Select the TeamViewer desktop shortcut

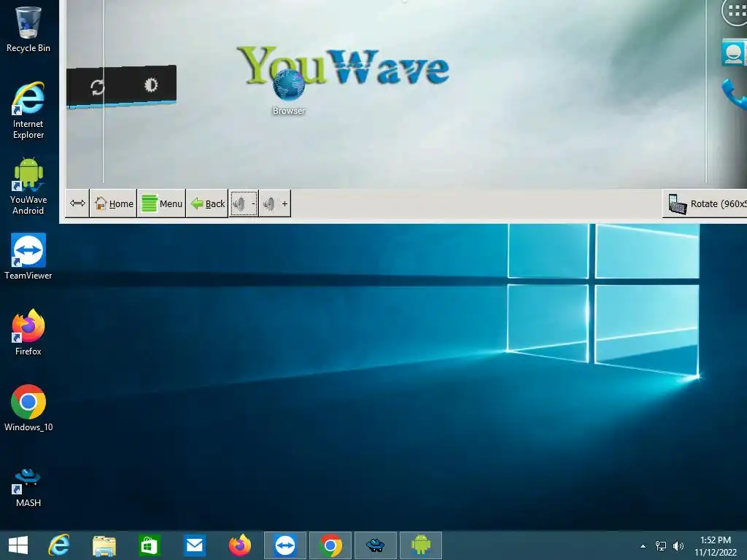pyautogui.click(x=28, y=256)
